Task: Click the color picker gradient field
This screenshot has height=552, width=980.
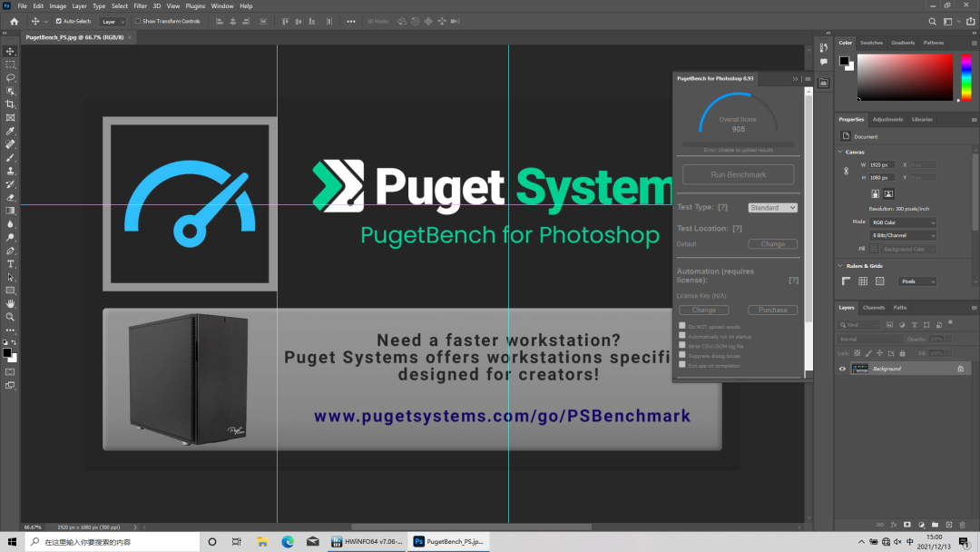Action: tap(905, 77)
